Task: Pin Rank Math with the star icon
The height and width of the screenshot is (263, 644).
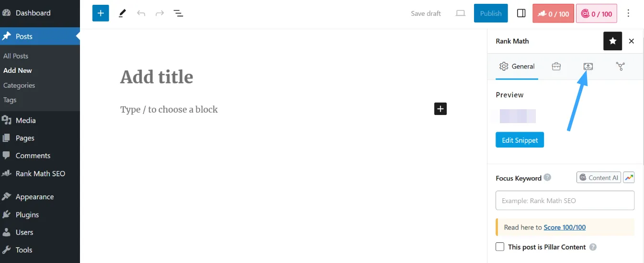Action: (x=612, y=41)
